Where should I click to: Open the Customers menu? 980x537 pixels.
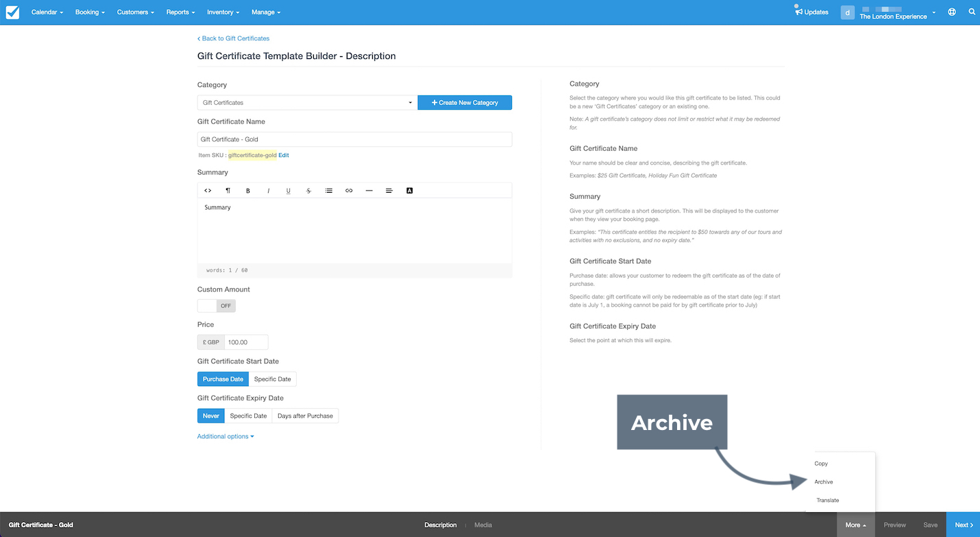[x=136, y=12]
